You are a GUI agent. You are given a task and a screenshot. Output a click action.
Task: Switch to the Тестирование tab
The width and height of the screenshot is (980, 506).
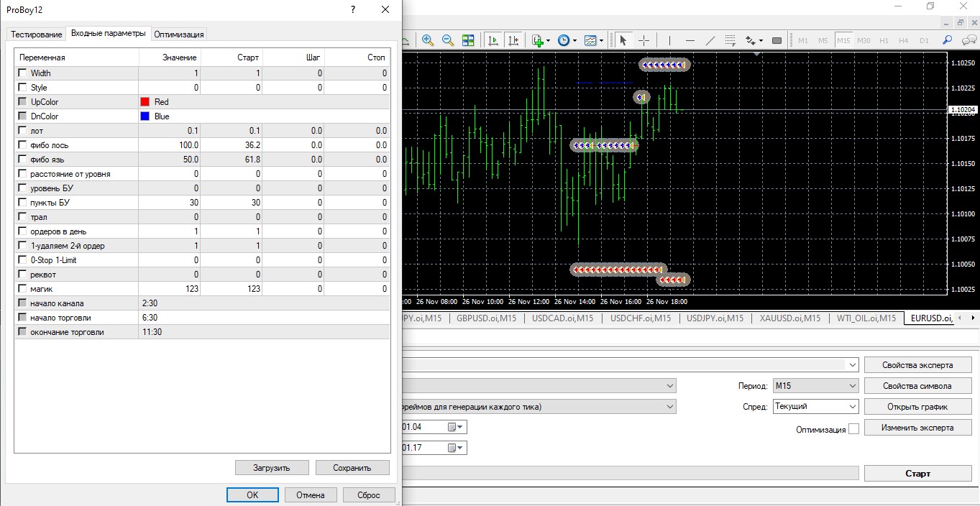pyautogui.click(x=36, y=34)
